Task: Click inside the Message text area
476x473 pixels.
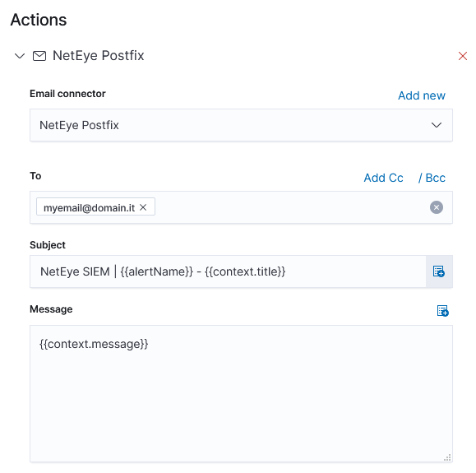Action: (x=241, y=394)
